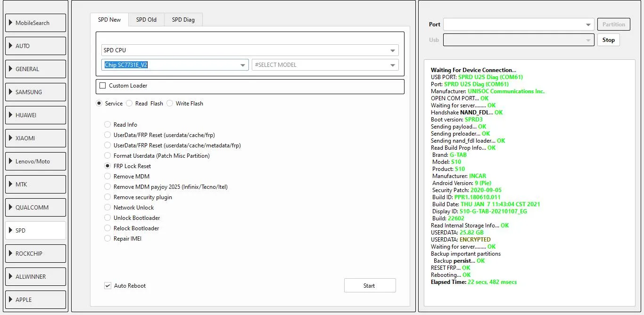644x315 pixels.
Task: Click the Start button
Action: point(370,285)
